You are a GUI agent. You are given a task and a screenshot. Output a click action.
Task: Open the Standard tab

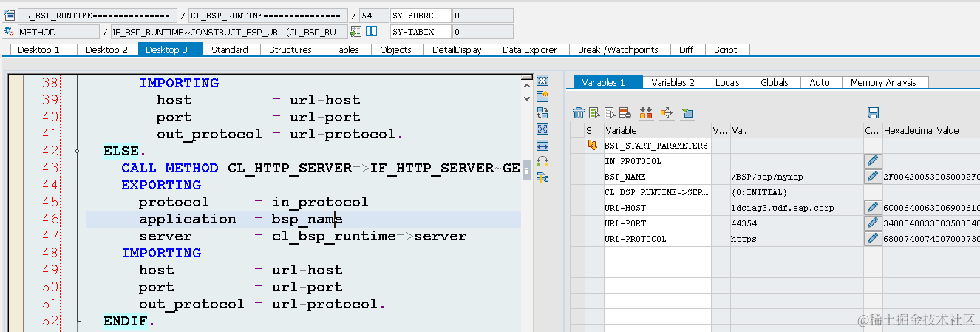coord(230,50)
